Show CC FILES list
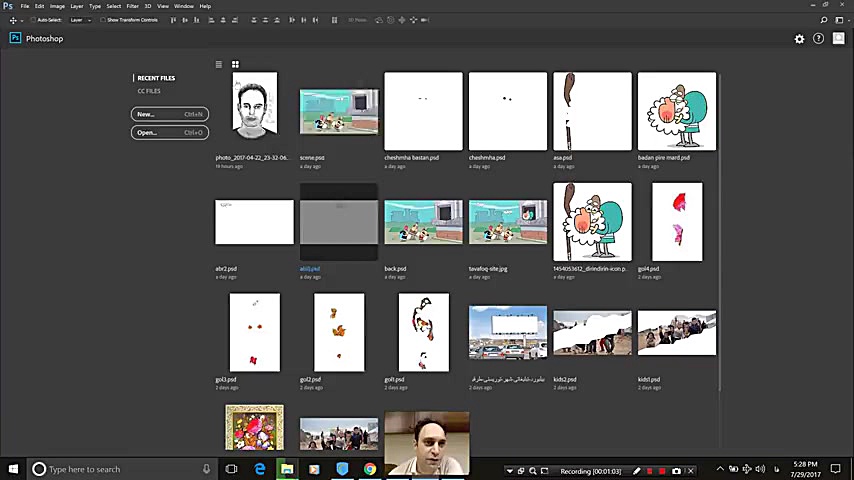Image resolution: width=854 pixels, height=480 pixels. 149,91
